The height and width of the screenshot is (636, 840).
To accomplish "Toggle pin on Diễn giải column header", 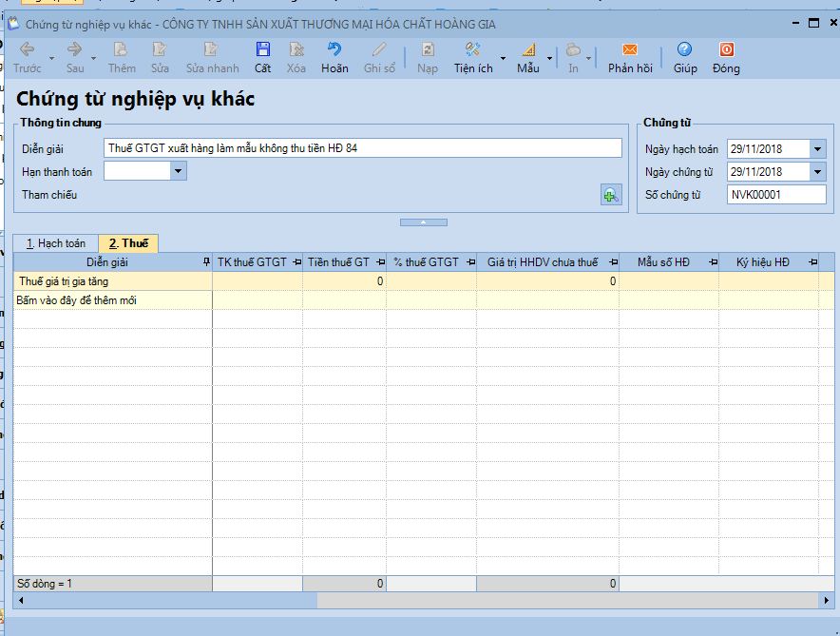I will pos(206,262).
